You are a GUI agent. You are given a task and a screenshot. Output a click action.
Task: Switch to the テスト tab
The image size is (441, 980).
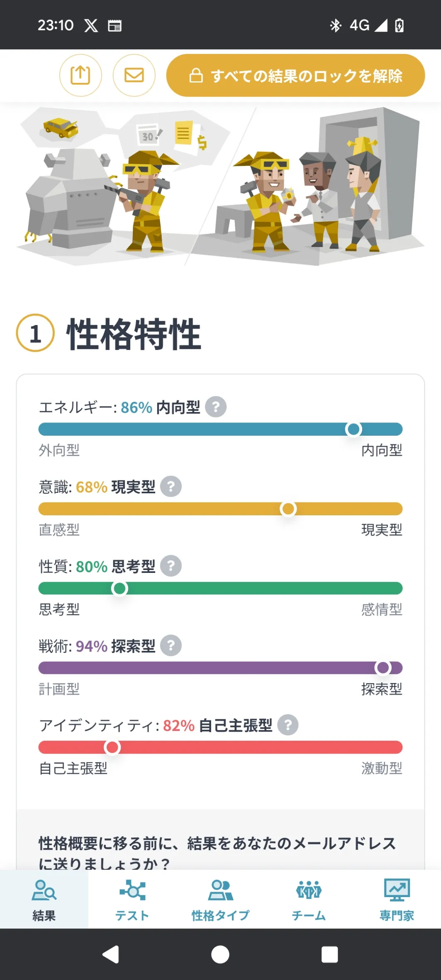(132, 899)
